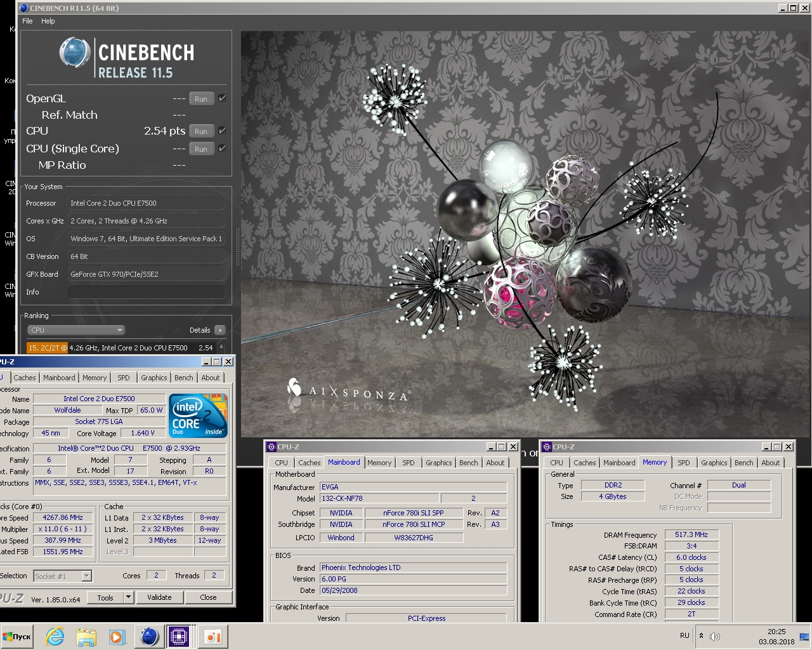The width and height of the screenshot is (812, 650).
Task: Click CPU-Z icon in right window title bar
Action: 547,447
